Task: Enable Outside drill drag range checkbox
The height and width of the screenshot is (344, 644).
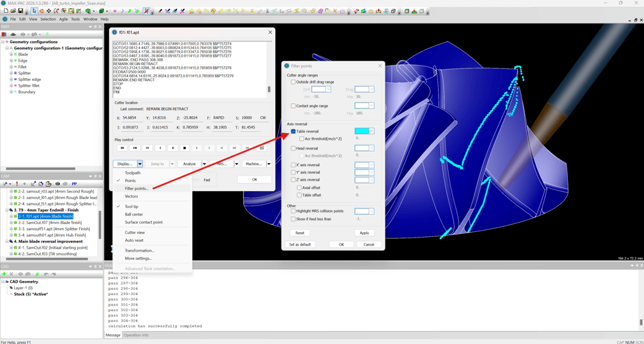Action: [293, 82]
